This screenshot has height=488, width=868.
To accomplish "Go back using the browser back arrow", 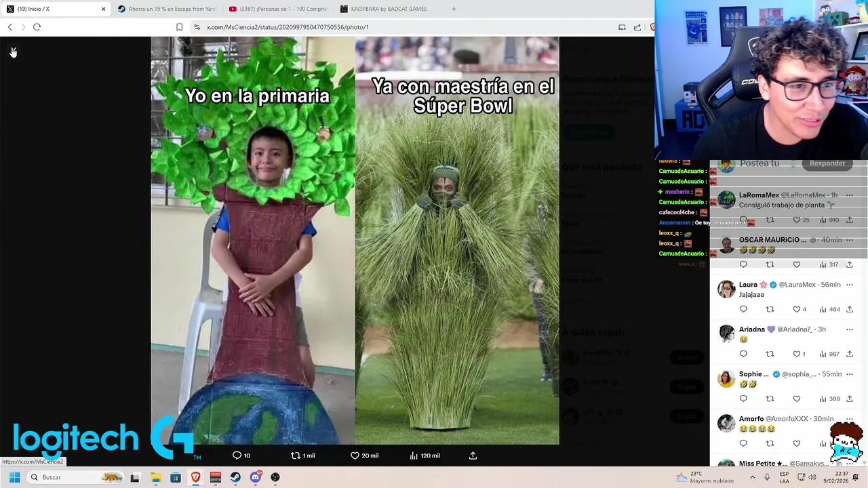I will (x=9, y=27).
